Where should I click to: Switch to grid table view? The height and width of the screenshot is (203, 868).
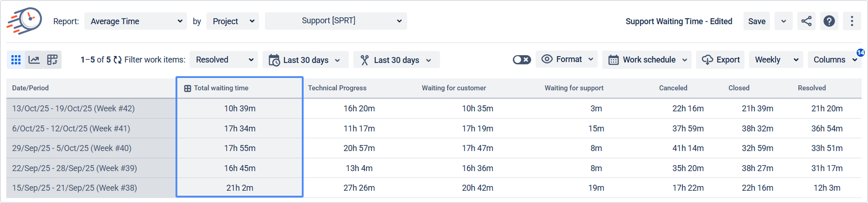point(16,60)
